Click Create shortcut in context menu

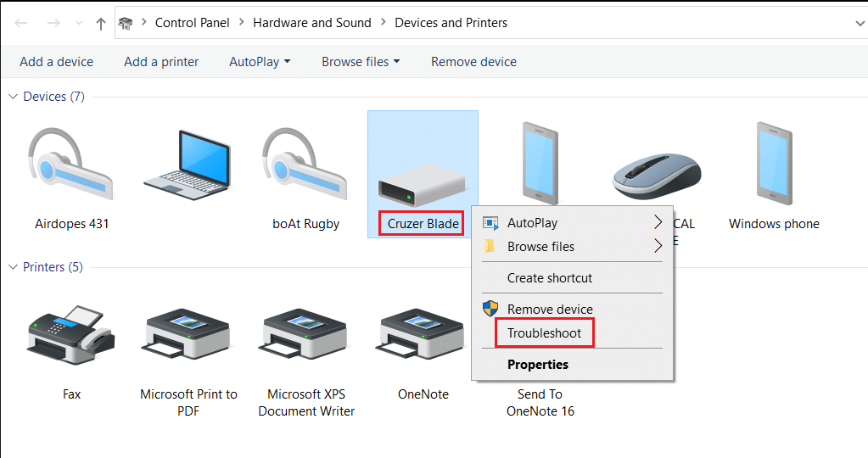(x=550, y=278)
